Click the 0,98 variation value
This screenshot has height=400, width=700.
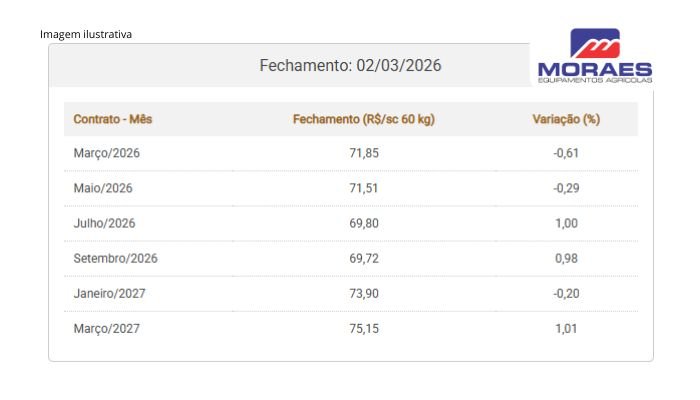point(566,258)
